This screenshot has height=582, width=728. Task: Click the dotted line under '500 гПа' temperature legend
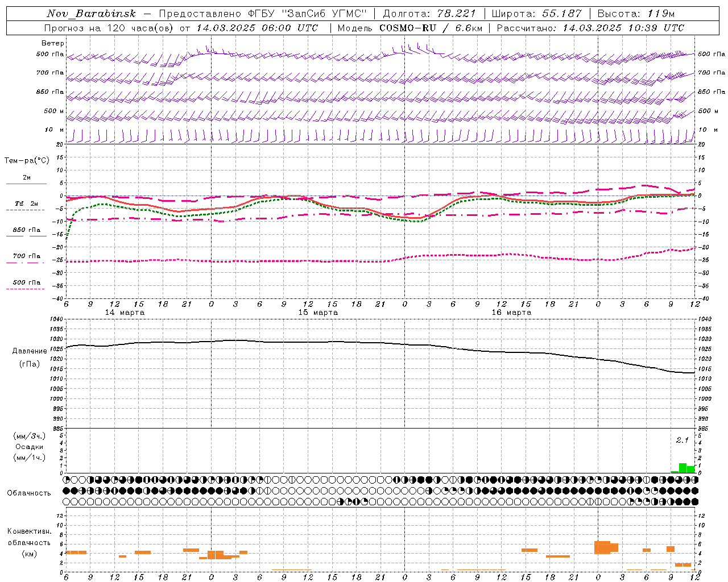coord(26,289)
